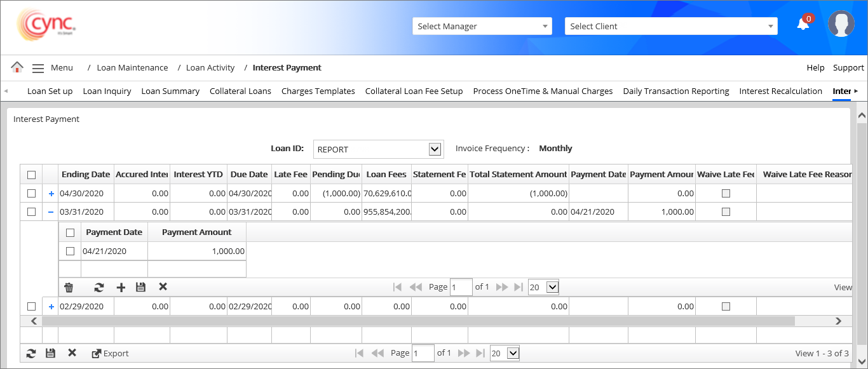
Task: Click the save icon in the bottom toolbar
Action: [51, 353]
